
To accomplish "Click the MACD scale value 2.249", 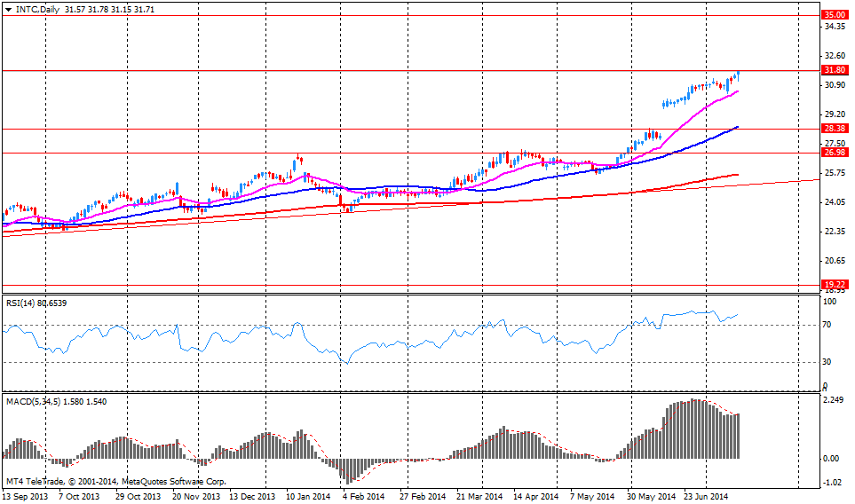I will pos(835,400).
